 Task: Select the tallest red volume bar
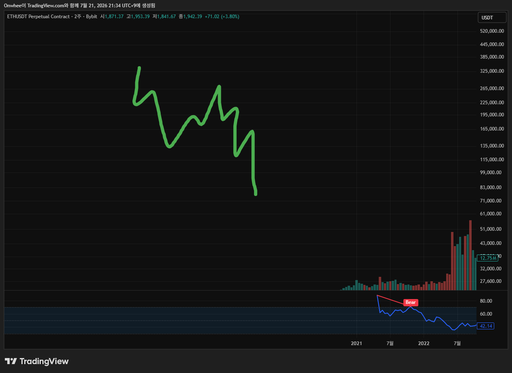tap(471, 255)
